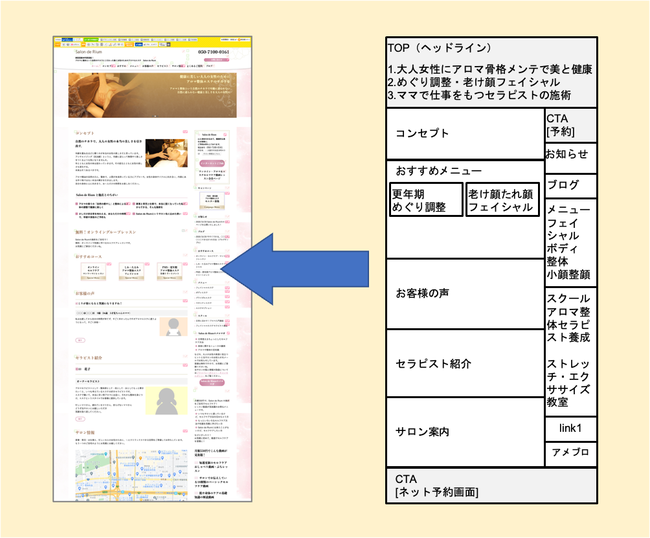
Task: Select the CTA [ネット予約画面] footer box
Action: (x=492, y=485)
